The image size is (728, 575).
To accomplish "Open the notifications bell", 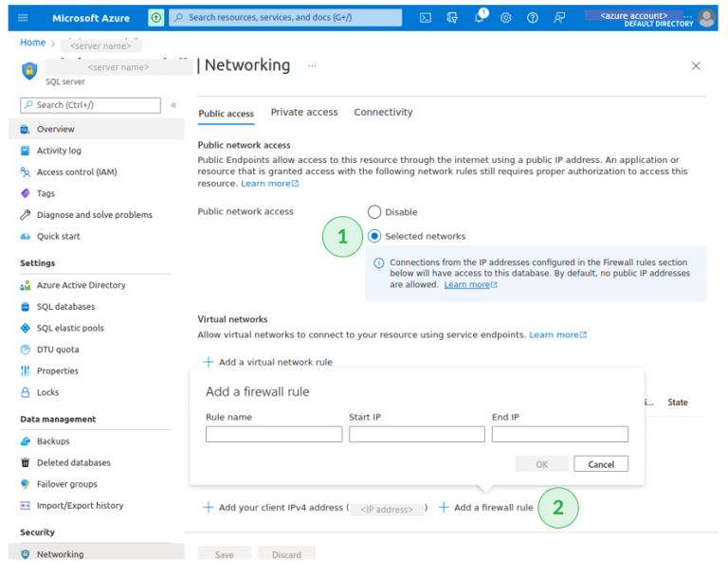I will point(480,17).
